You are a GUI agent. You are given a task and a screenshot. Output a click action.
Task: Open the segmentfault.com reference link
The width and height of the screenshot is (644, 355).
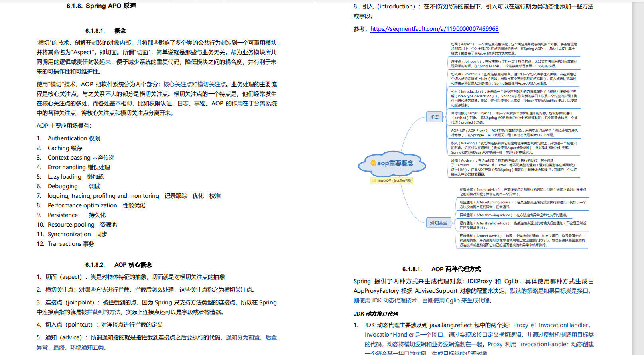434,29
